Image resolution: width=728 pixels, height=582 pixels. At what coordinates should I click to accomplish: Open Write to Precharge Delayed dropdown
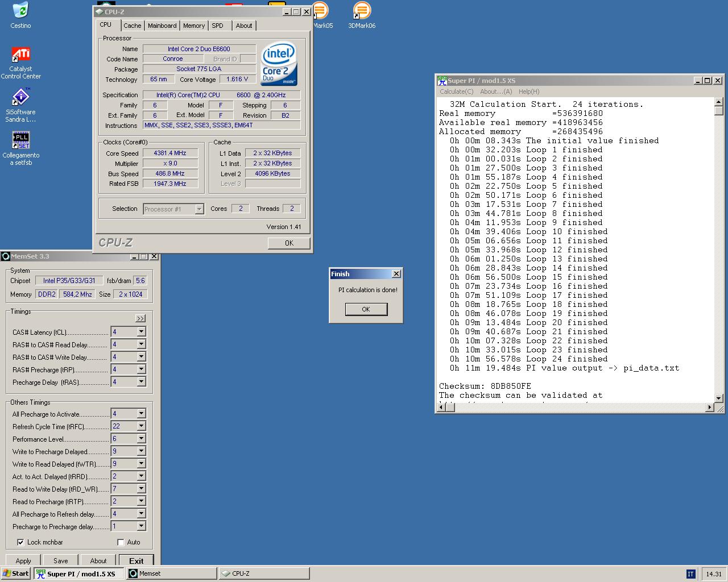pos(141,451)
